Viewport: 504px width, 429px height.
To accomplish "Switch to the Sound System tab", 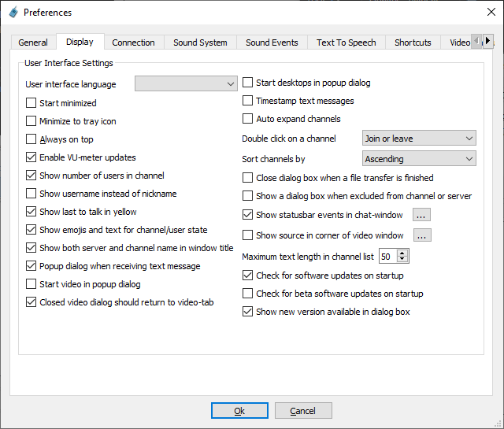I will click(200, 43).
